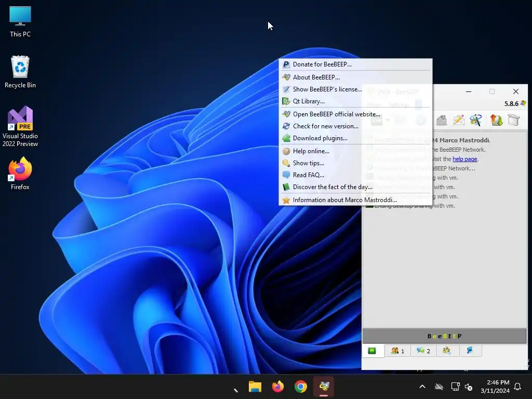Open the clock showing 2:46 PM
This screenshot has width=532, height=399.
coord(495,387)
